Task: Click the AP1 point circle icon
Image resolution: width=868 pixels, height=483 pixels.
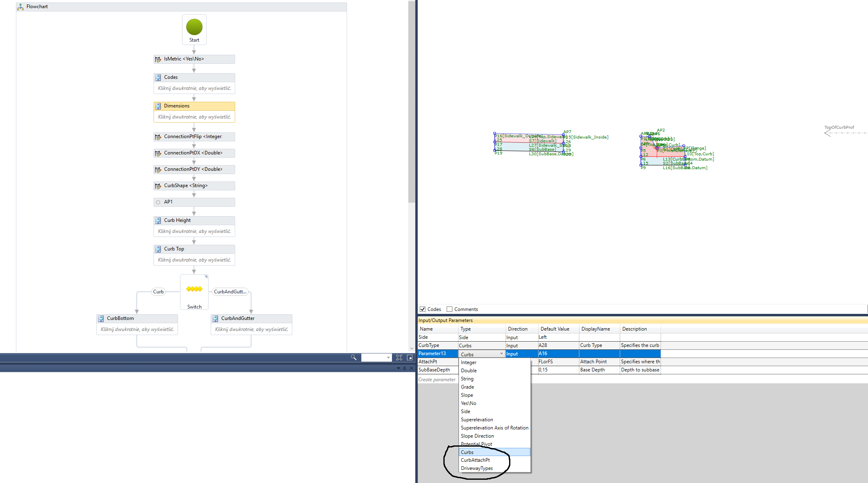Action: (x=158, y=202)
